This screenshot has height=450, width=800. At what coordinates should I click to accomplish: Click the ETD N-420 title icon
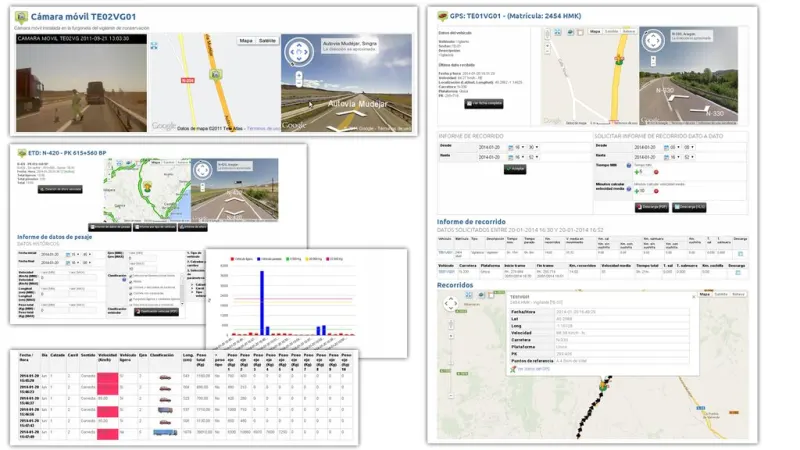[x=21, y=153]
